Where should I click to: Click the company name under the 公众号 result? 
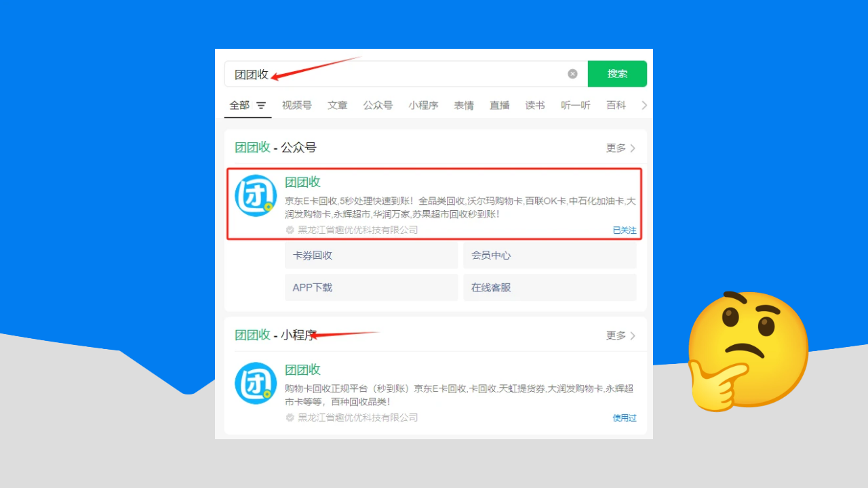pyautogui.click(x=358, y=230)
